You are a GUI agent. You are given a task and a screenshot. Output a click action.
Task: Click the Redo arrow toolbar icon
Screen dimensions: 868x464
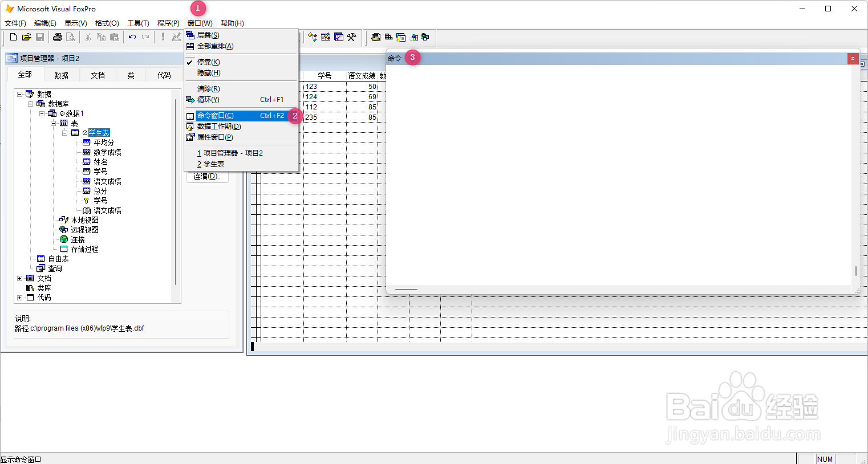point(145,37)
